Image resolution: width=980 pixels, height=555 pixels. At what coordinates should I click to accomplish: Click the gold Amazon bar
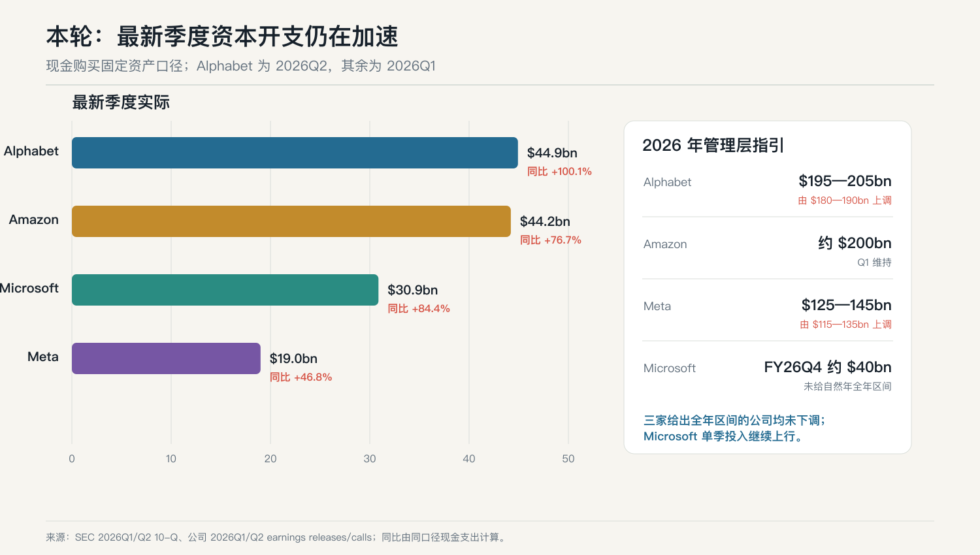tap(291, 221)
